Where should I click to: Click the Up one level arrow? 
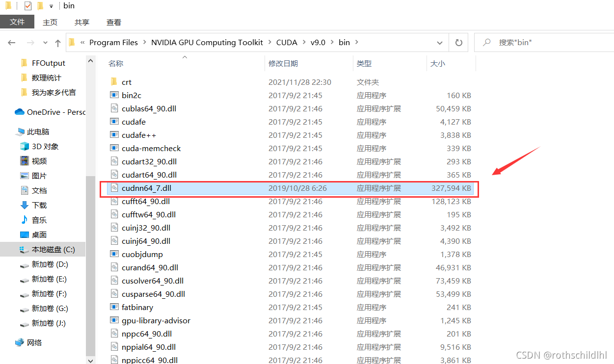tap(58, 43)
